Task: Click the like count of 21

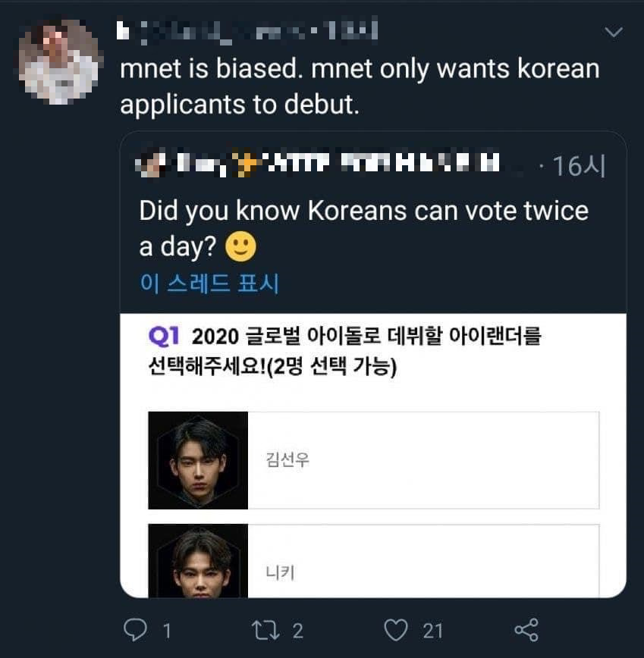Action: pos(433,630)
